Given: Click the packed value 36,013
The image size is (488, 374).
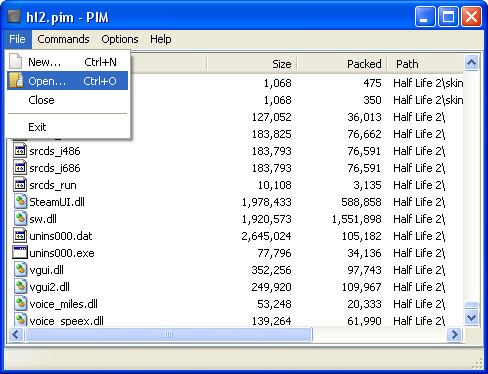Looking at the screenshot, I should (x=364, y=117).
